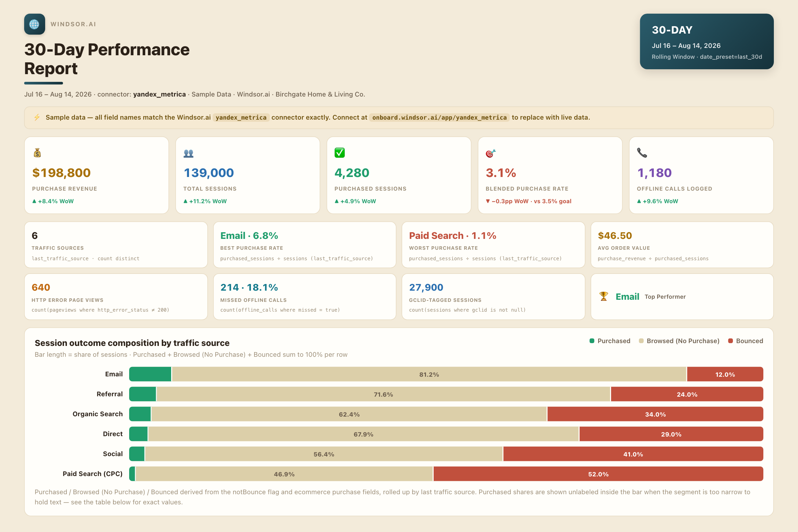Viewport: 798px width, 532px height.
Task: Select the 30-DAY date range card
Action: point(707,41)
